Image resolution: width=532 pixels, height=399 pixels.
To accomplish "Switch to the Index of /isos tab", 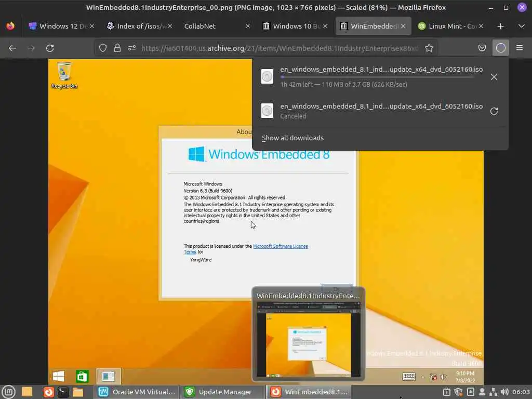I will pos(139,26).
